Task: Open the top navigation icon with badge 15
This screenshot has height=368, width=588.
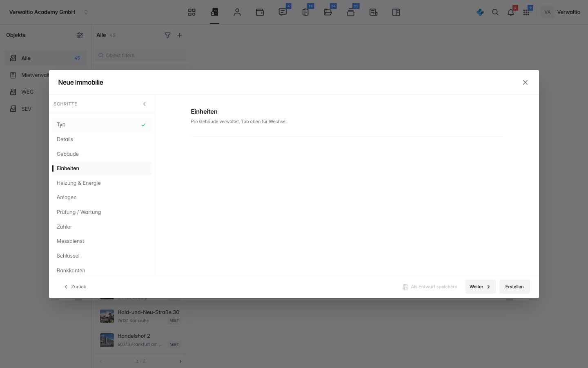Action: pyautogui.click(x=305, y=12)
